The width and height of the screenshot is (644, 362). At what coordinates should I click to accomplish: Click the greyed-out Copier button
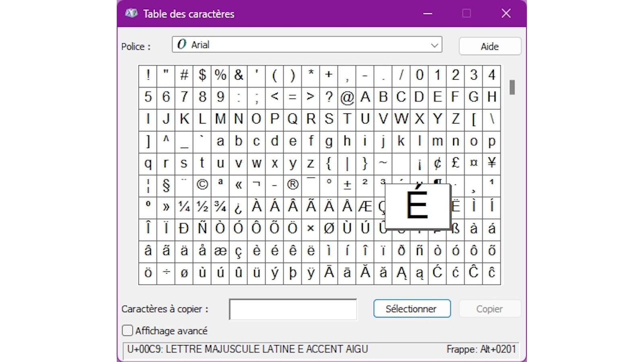(489, 309)
